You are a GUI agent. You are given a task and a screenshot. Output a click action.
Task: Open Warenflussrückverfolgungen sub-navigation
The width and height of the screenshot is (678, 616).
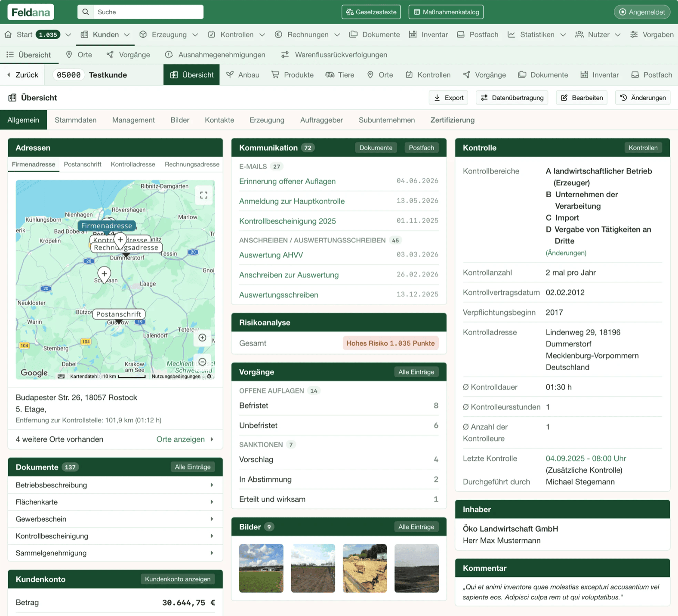click(x=334, y=55)
